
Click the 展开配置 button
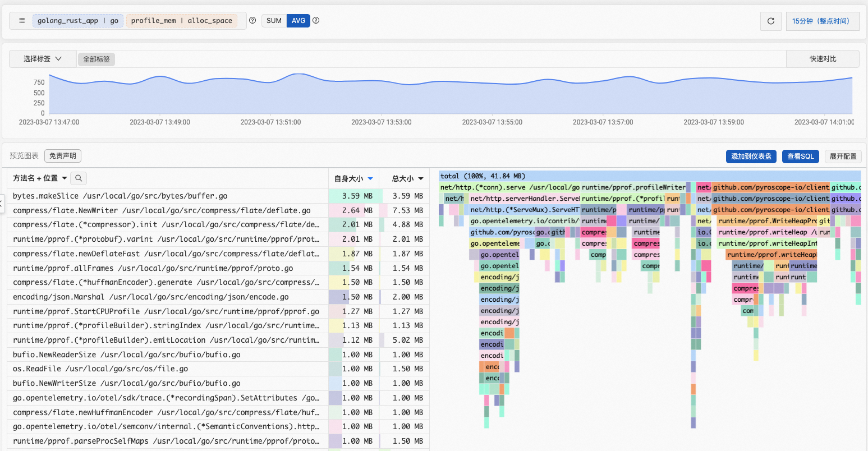[843, 157]
